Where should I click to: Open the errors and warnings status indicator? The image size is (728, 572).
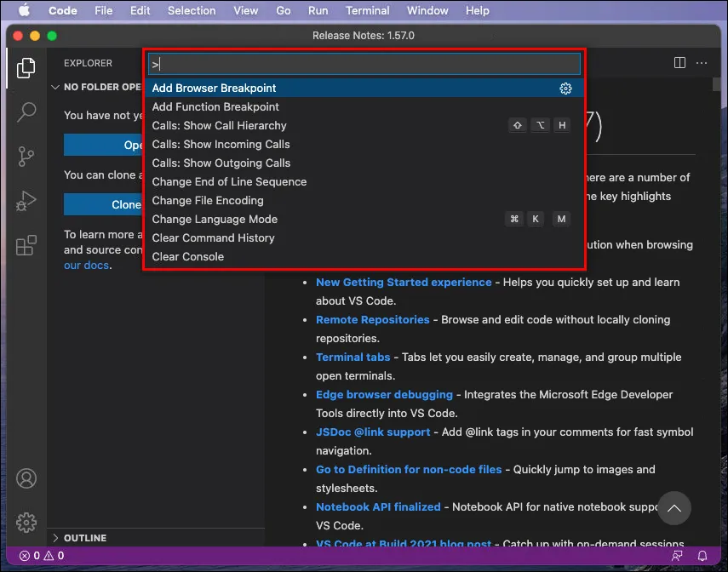click(42, 556)
